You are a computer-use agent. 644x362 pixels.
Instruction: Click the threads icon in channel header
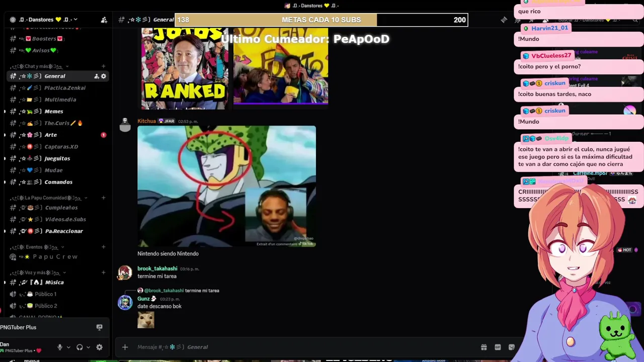point(504,20)
